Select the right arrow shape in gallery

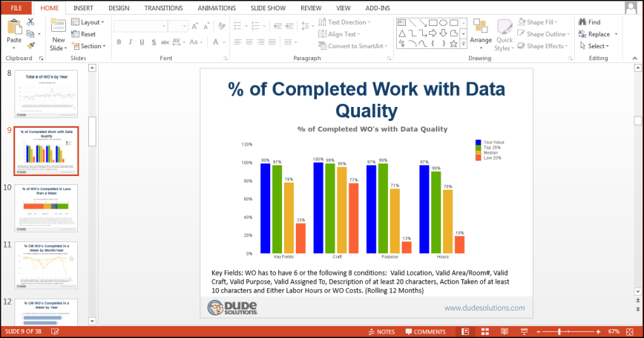point(433,33)
